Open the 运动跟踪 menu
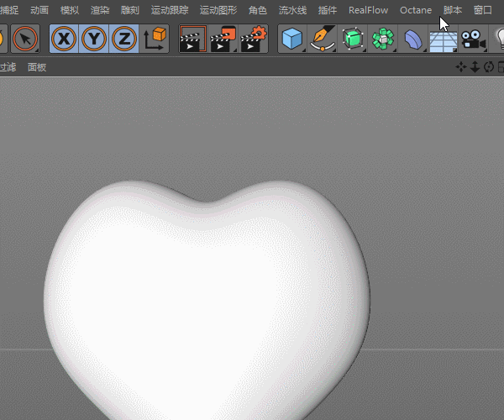The height and width of the screenshot is (420, 504). [x=170, y=10]
